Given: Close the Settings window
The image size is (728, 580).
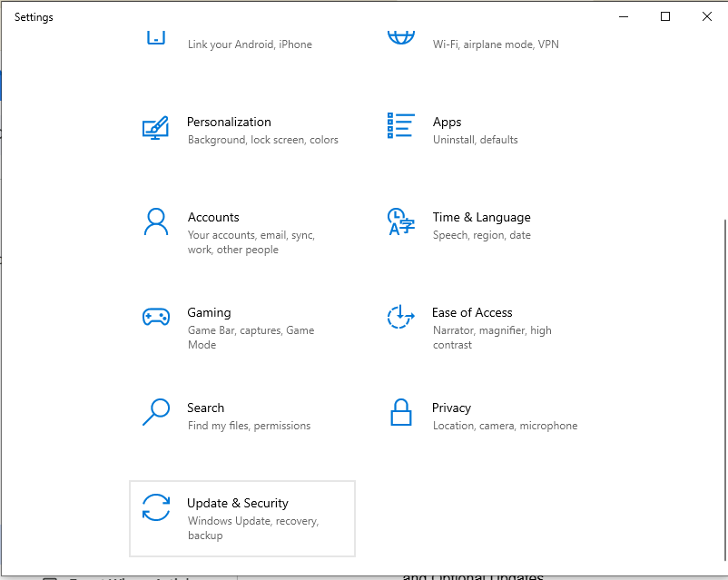Looking at the screenshot, I should [707, 16].
